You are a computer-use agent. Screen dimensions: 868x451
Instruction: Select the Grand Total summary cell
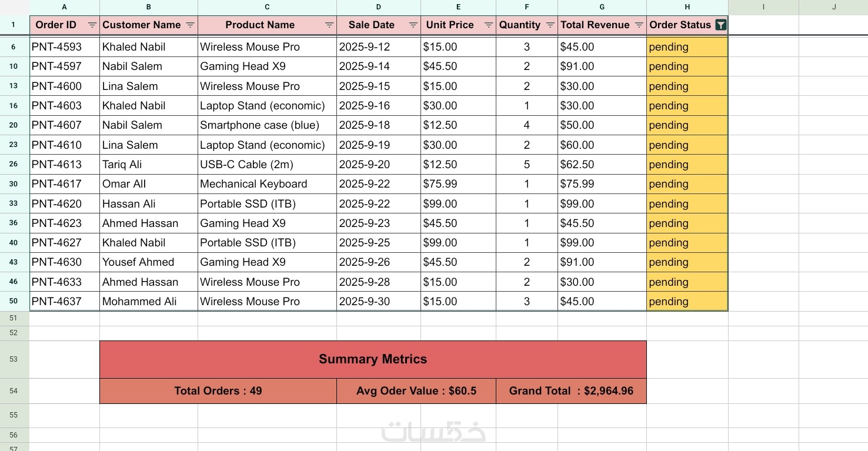click(571, 391)
